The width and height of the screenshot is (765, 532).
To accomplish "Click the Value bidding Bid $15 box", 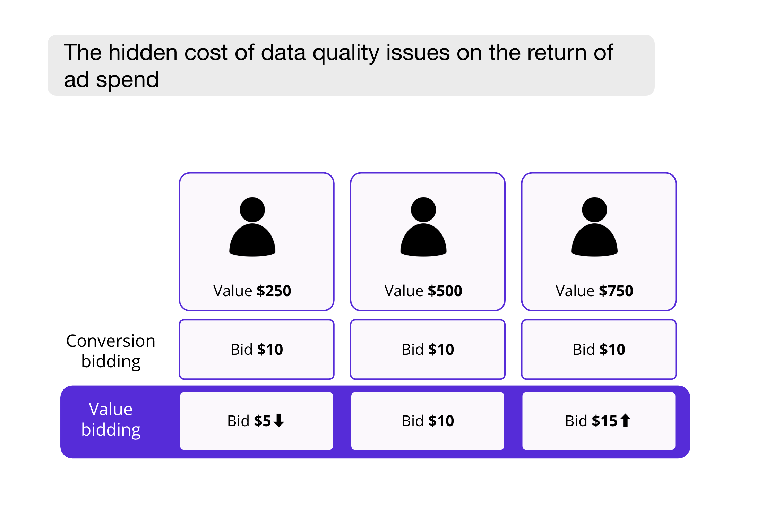I will pyautogui.click(x=599, y=421).
